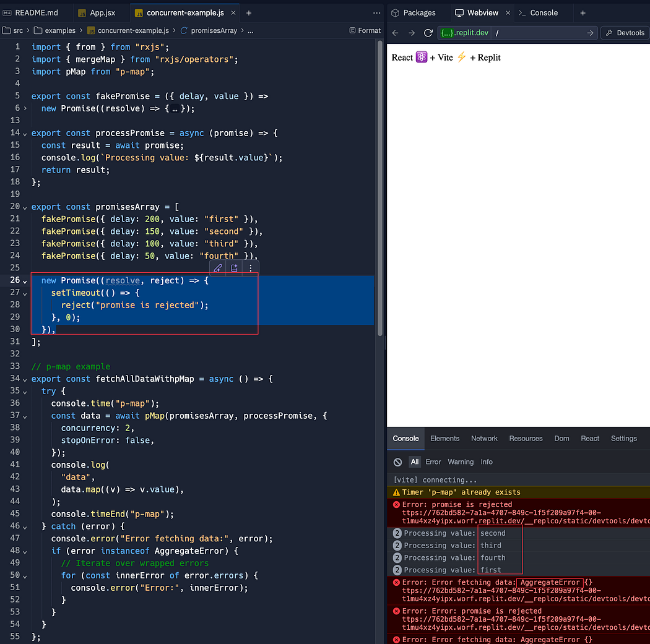Viewport: 650px width, 644px height.
Task: Open the devtools Dom tab
Action: [561, 438]
